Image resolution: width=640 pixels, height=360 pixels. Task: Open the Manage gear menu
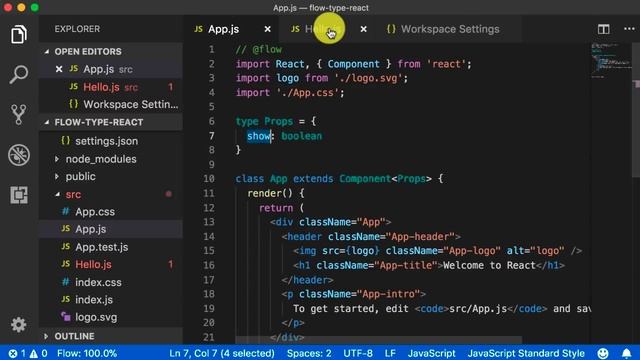click(19, 325)
